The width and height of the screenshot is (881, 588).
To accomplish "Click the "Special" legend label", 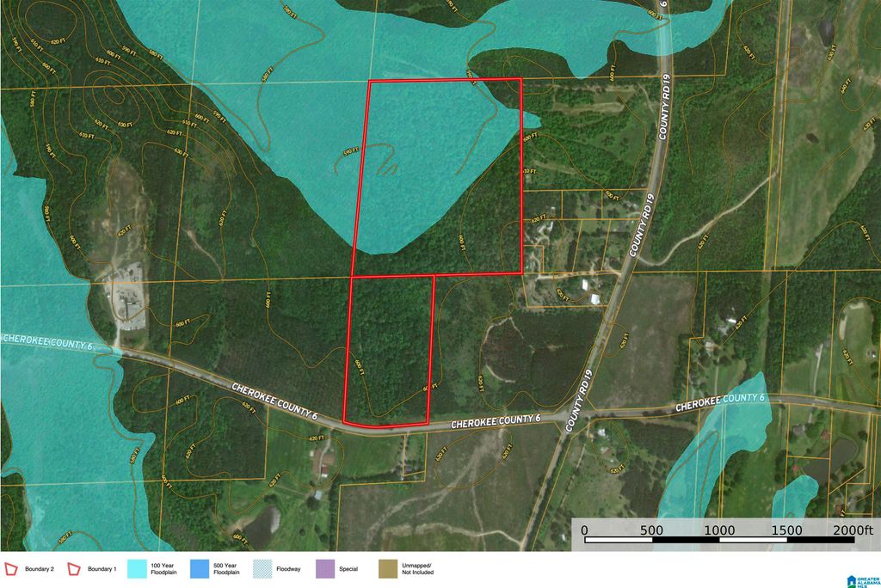I will coord(348,569).
